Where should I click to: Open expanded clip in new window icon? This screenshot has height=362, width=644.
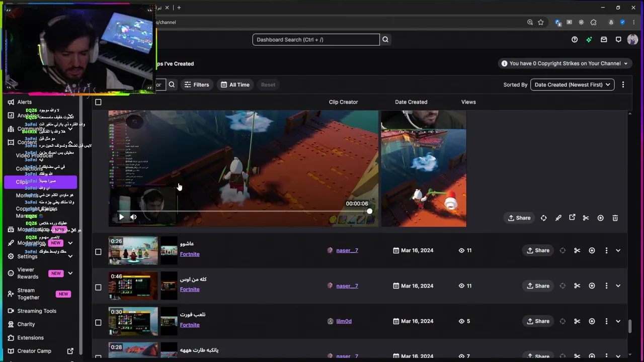pos(572,218)
